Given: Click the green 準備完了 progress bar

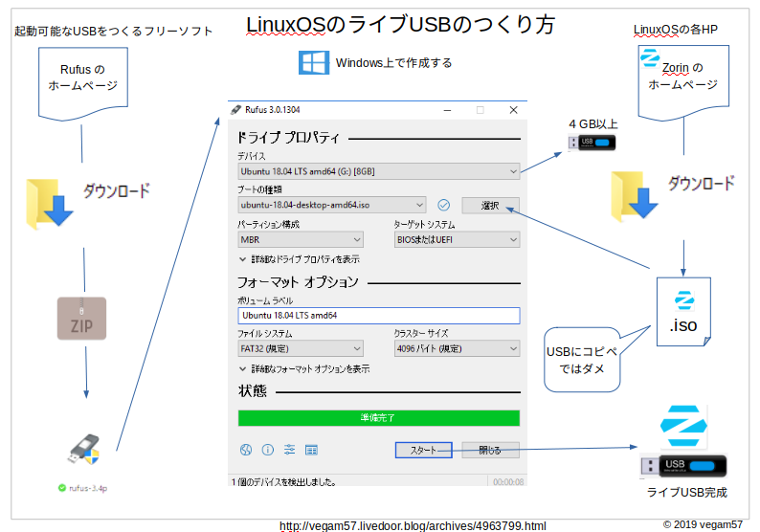Looking at the screenshot, I should click(378, 417).
